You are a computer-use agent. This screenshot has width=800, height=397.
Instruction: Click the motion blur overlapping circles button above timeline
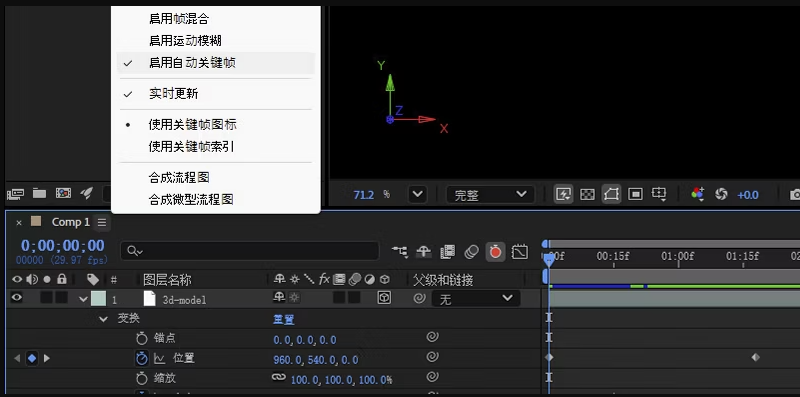click(x=472, y=251)
